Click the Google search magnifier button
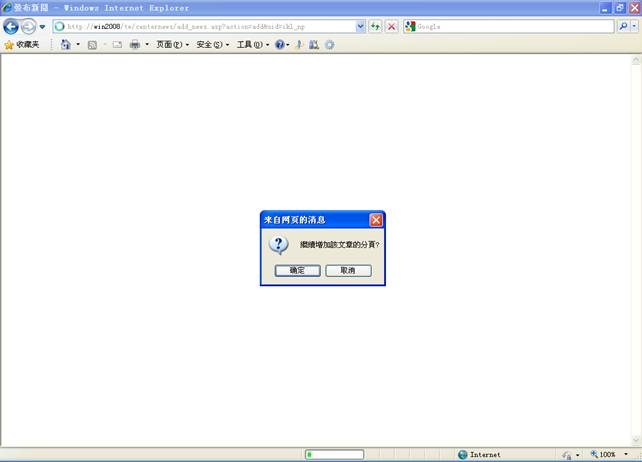The image size is (642, 462). 624,27
